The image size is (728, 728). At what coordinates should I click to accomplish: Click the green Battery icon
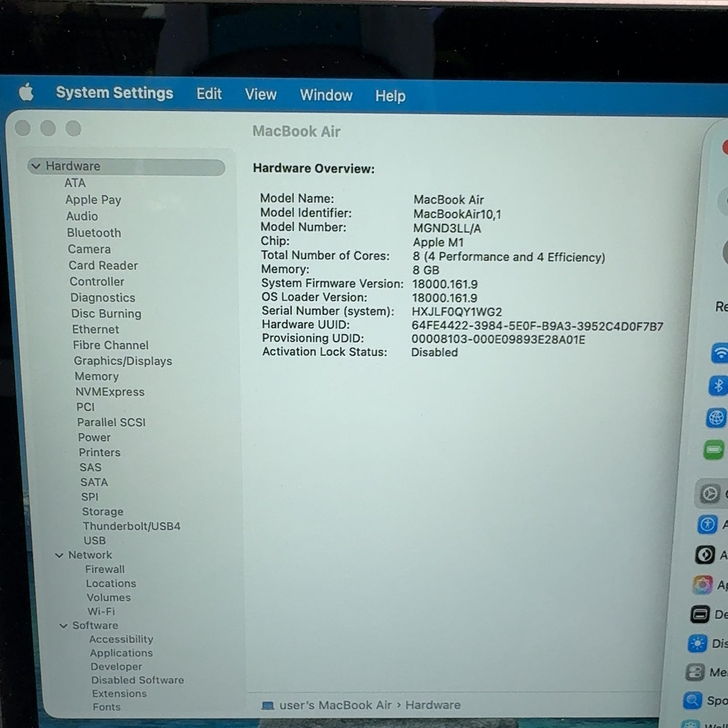[x=713, y=450]
